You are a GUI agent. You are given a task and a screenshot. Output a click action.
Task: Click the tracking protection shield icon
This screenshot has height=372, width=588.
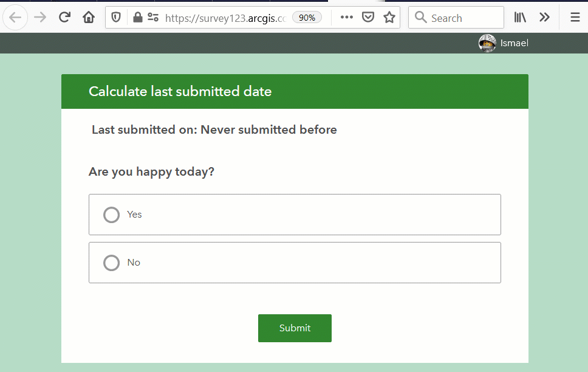pos(115,17)
